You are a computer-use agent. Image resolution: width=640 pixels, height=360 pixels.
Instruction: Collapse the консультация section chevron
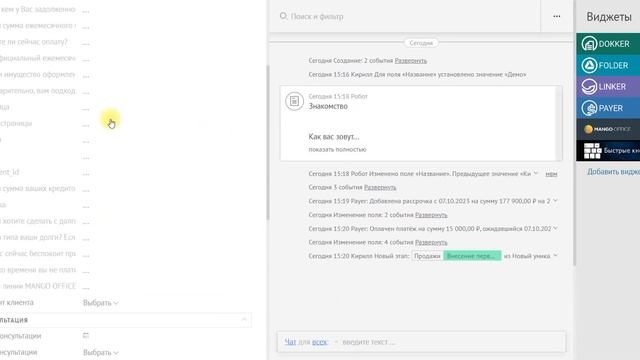[x=244, y=320]
